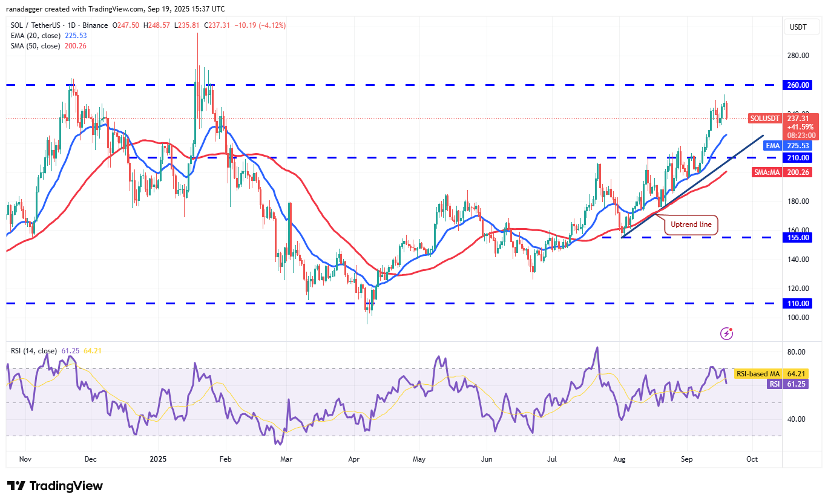Click the EMA 225.53 label on the price axis
Viewport: 828px width, 504px height.
tap(786, 146)
